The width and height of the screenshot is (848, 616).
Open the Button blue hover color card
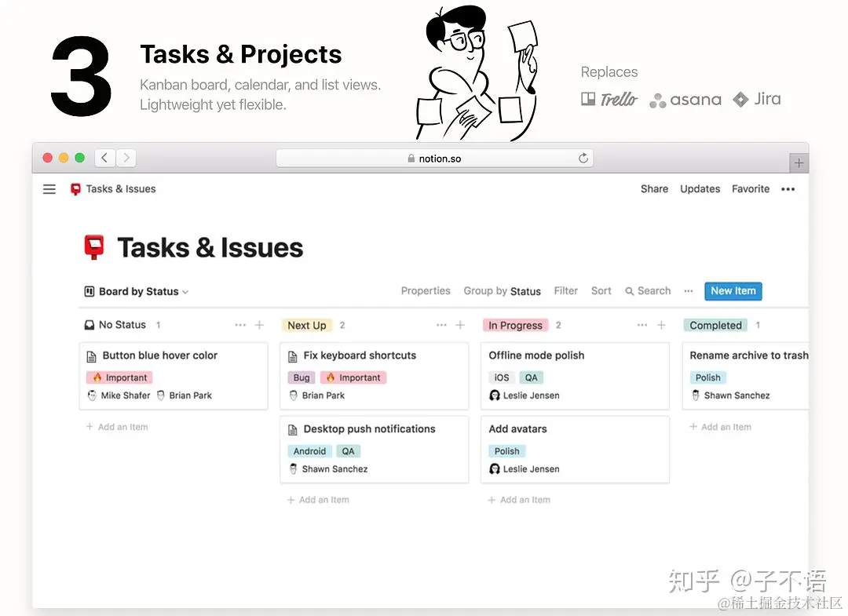click(174, 376)
